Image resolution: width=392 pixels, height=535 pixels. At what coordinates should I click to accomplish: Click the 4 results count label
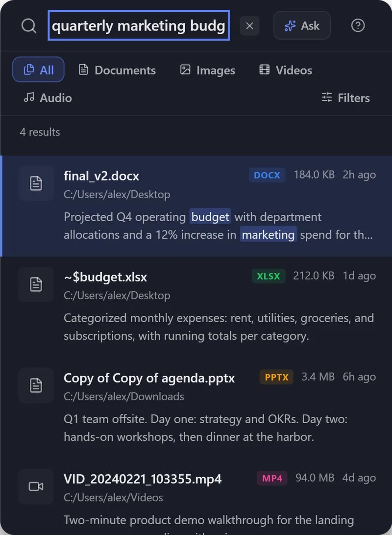pos(40,132)
